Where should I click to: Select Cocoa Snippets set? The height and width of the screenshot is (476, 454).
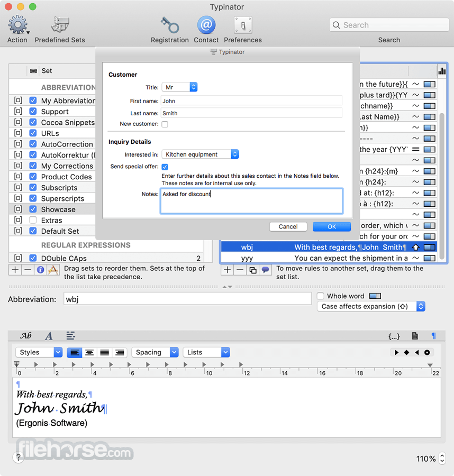point(53,122)
